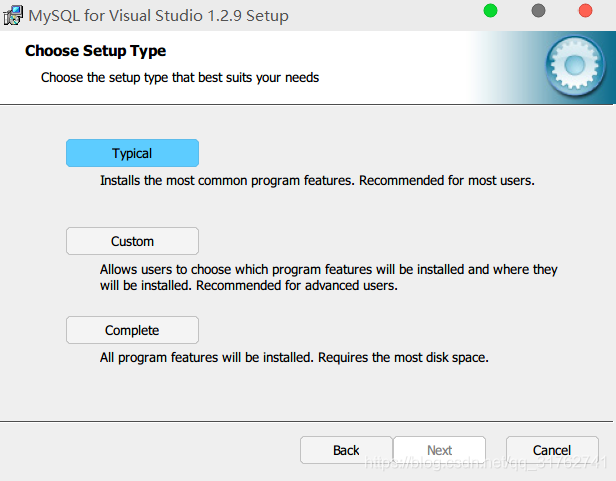Click the green circle window button
616x481 pixels.
click(x=490, y=11)
